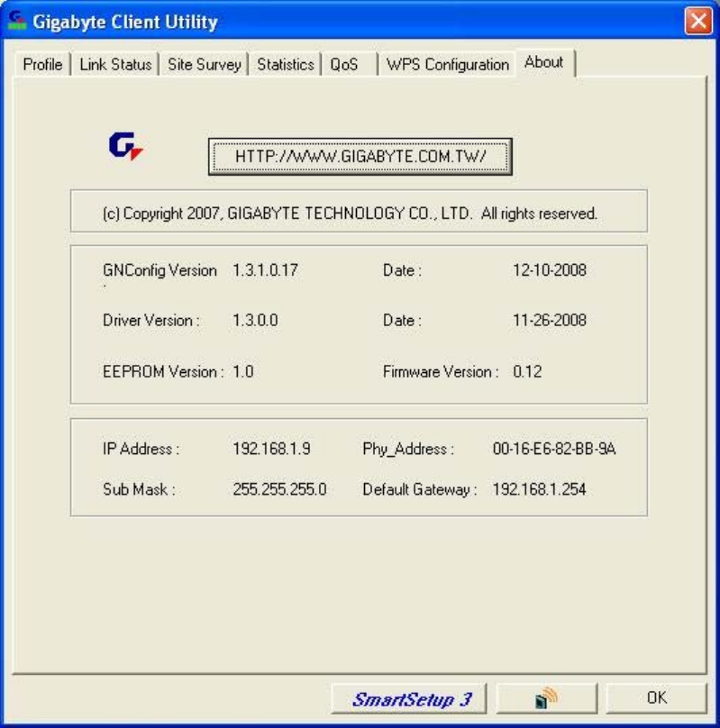The image size is (720, 728).
Task: Click Driver Version value 1.3.0.0
Action: [x=255, y=321]
